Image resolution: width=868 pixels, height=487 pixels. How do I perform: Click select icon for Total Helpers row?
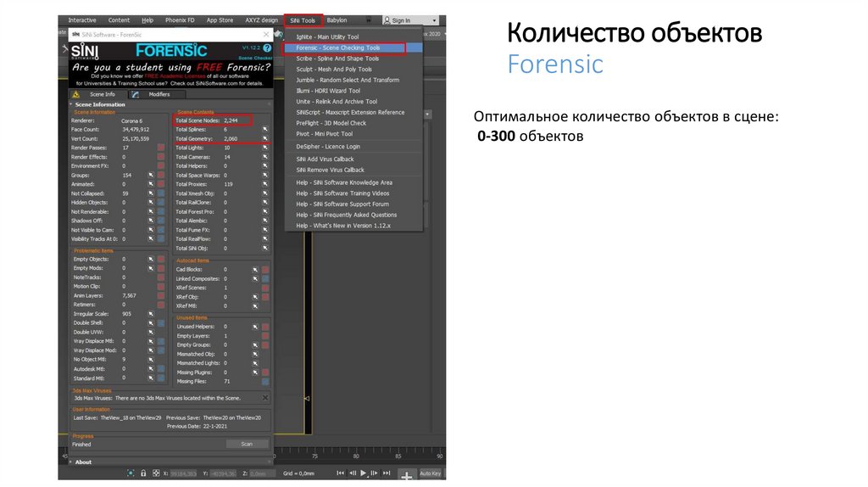[x=265, y=165]
